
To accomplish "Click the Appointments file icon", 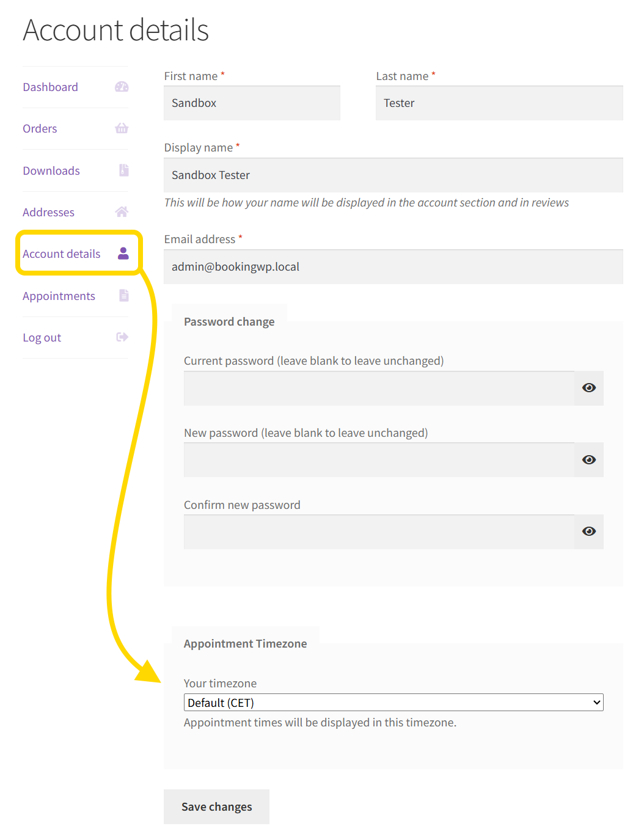I will pos(123,295).
